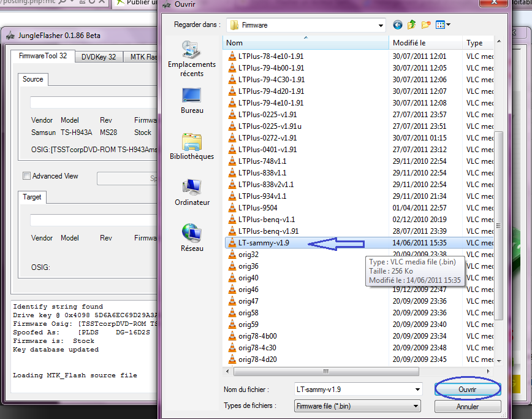The image size is (532, 419).
Task: Sort files by Nom column header
Action: [306, 43]
